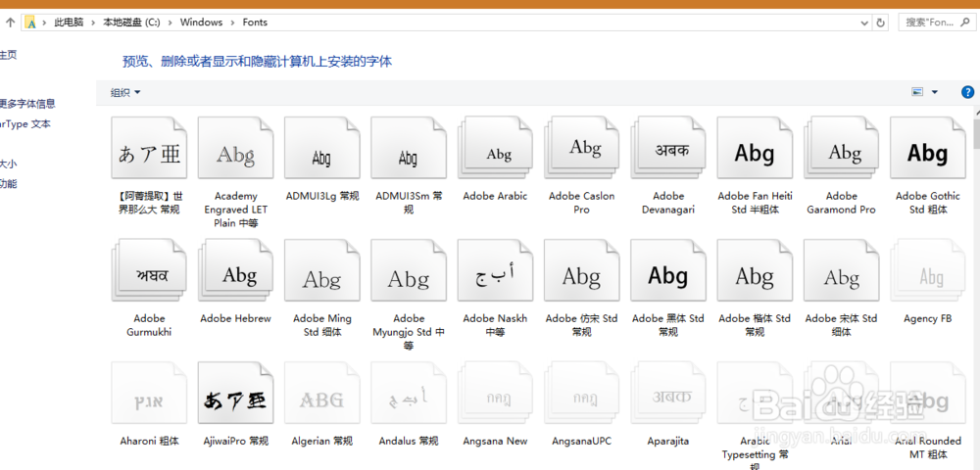Open the Adobe Hebrew font icon
The width and height of the screenshot is (980, 470).
235,271
